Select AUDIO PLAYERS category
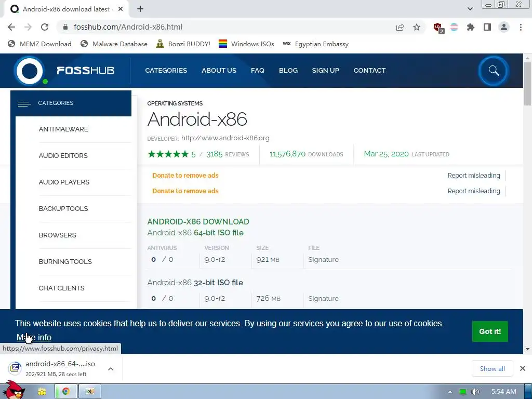The width and height of the screenshot is (532, 399). (x=64, y=182)
